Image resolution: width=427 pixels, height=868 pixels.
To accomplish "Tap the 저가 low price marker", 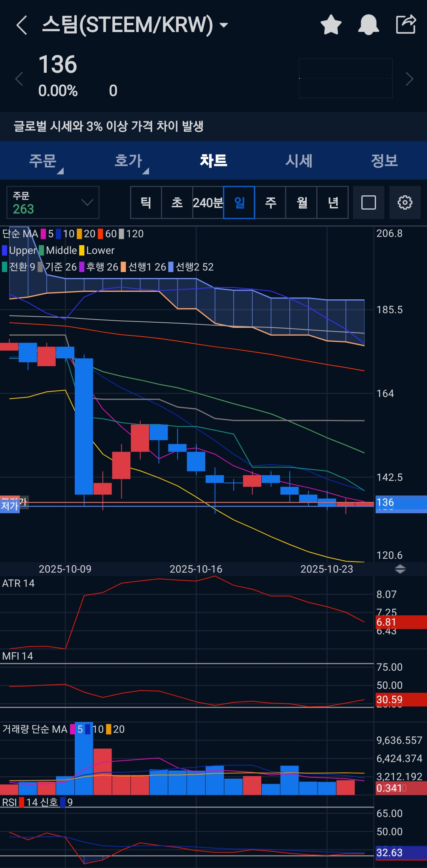I will (10, 506).
